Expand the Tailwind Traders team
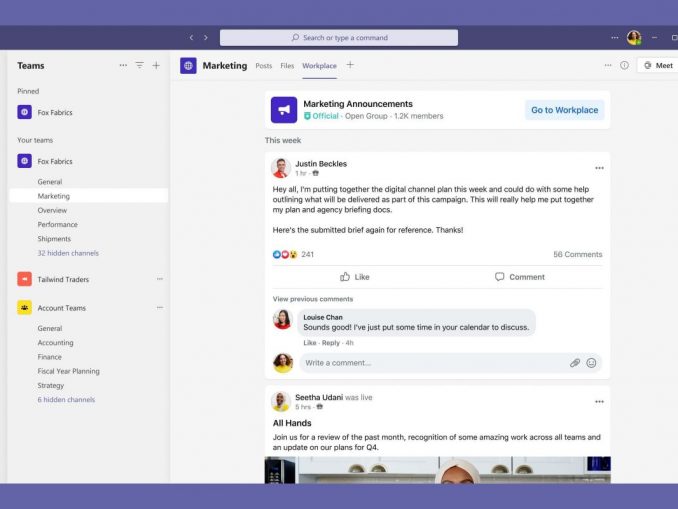 click(x=63, y=279)
